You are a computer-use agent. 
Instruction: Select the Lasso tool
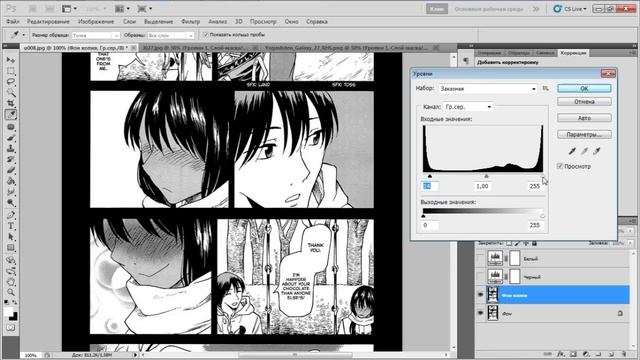pyautogui.click(x=11, y=81)
